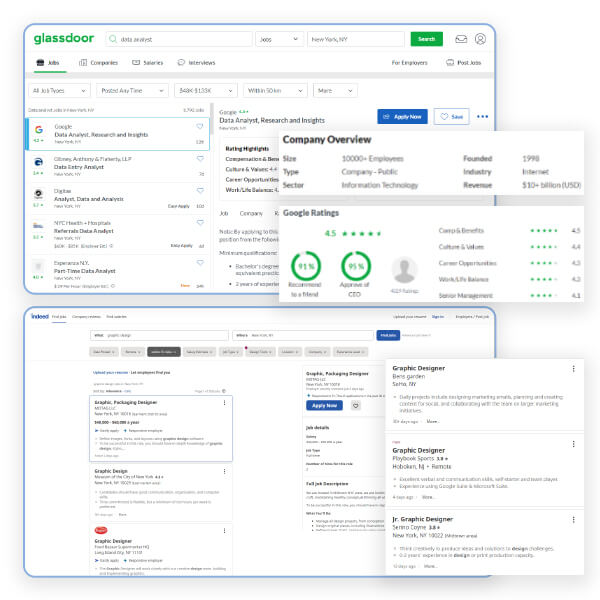600x600 pixels.
Task: Click the Companies building icon
Action: pyautogui.click(x=83, y=62)
